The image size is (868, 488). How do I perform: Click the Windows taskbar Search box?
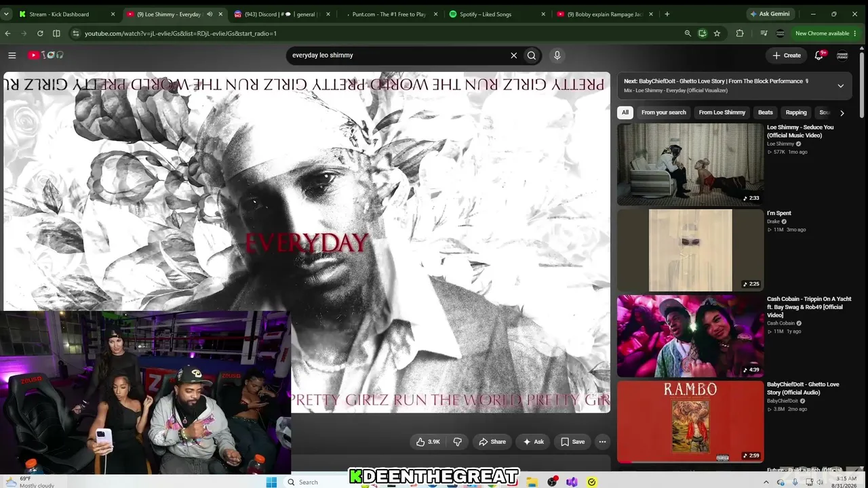point(315,482)
